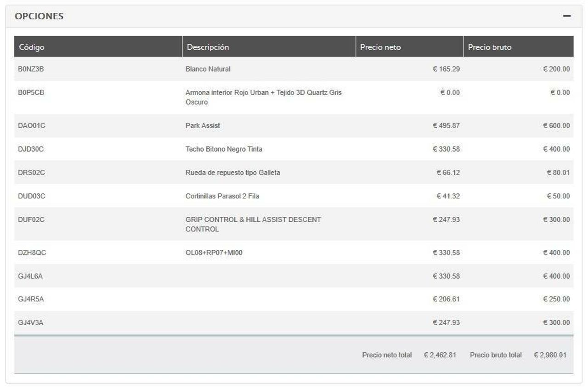Select net price € 66.12

[448, 173]
